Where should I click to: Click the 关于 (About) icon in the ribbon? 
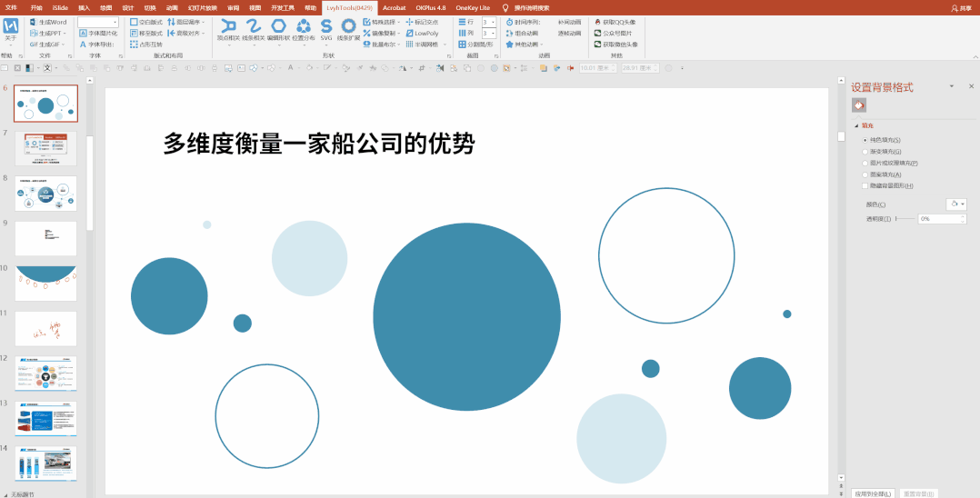(x=11, y=26)
